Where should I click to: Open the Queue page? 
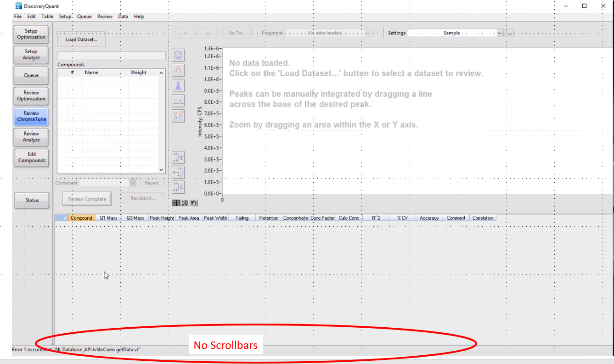point(31,75)
